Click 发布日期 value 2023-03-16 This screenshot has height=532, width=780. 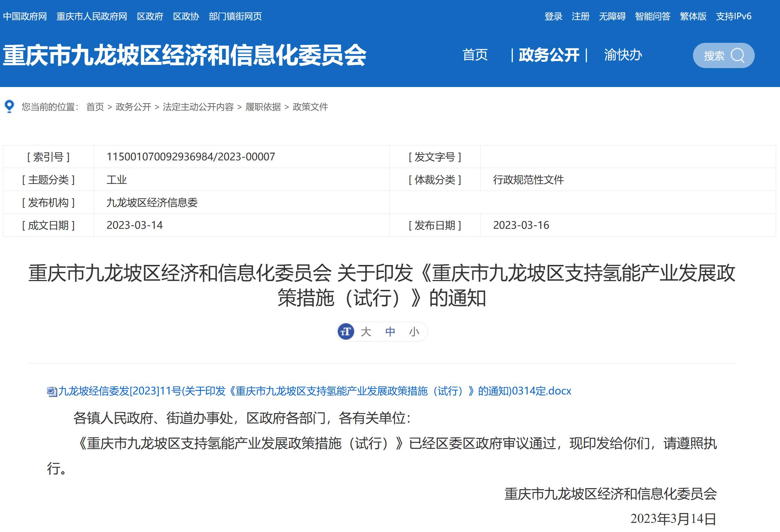[x=521, y=225]
